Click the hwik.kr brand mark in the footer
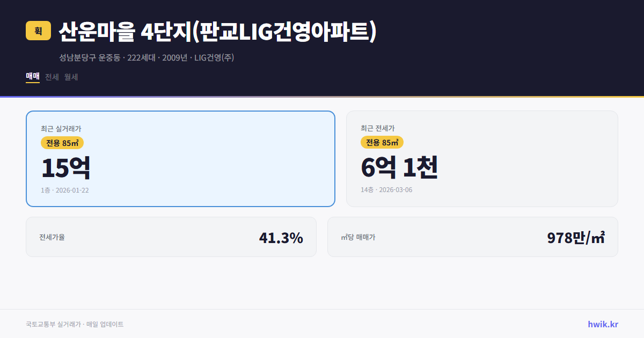The height and width of the screenshot is (338, 644). click(x=602, y=324)
